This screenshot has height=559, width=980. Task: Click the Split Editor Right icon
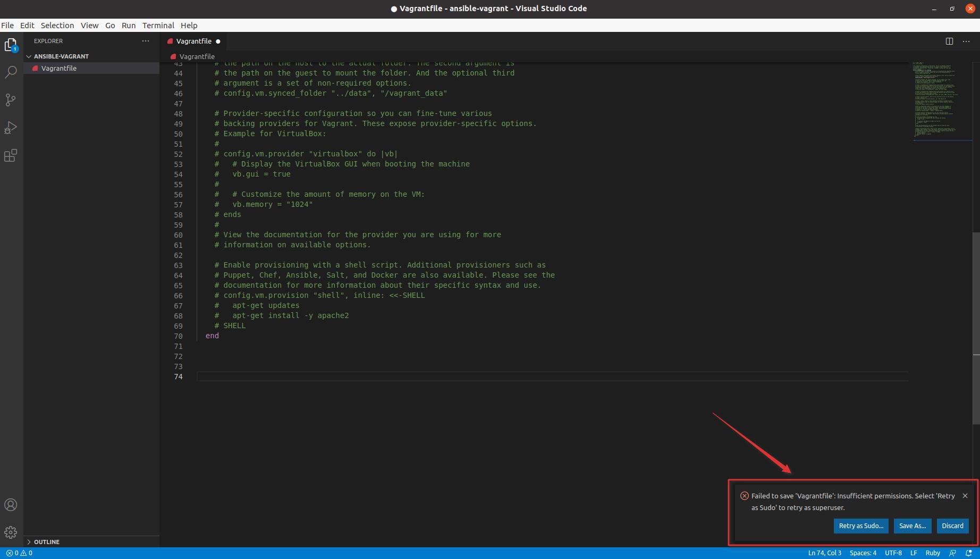pos(949,41)
